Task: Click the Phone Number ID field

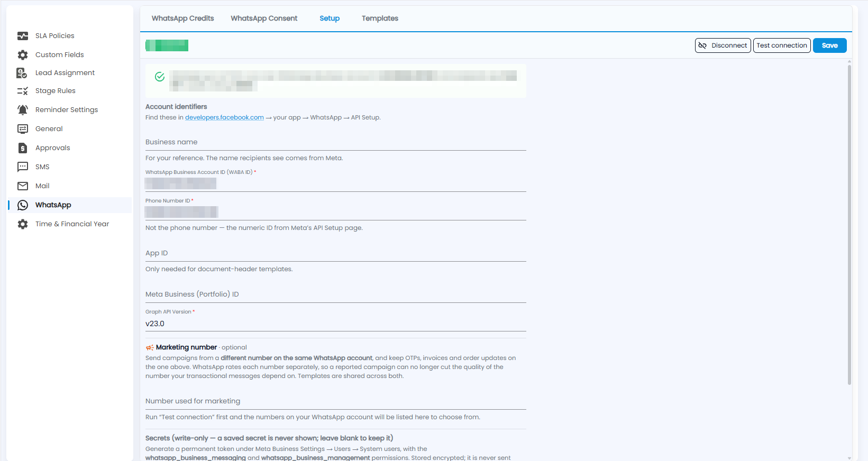Action: click(x=336, y=212)
